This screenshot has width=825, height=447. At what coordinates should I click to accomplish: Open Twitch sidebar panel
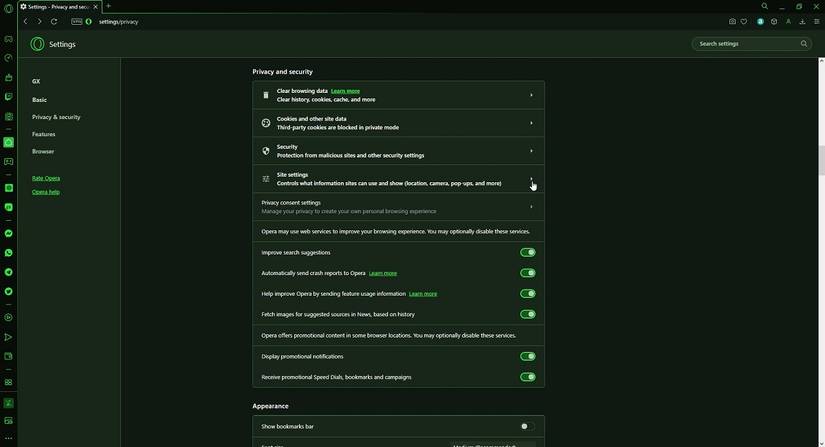point(8,97)
